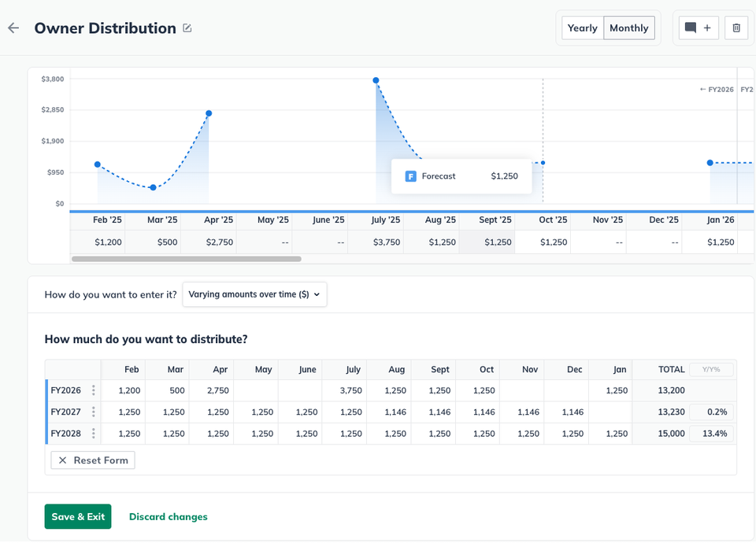Go back using the left arrow icon
Image resolution: width=756 pixels, height=543 pixels.
tap(13, 28)
